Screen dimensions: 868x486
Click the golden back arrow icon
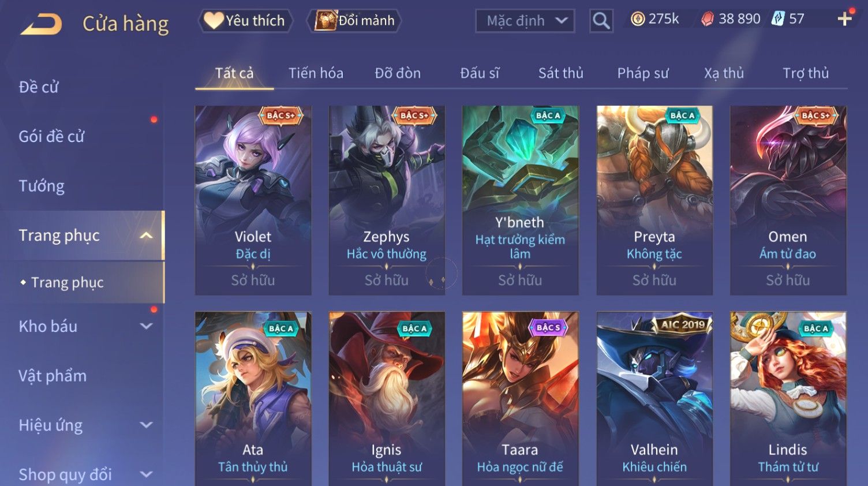[42, 24]
